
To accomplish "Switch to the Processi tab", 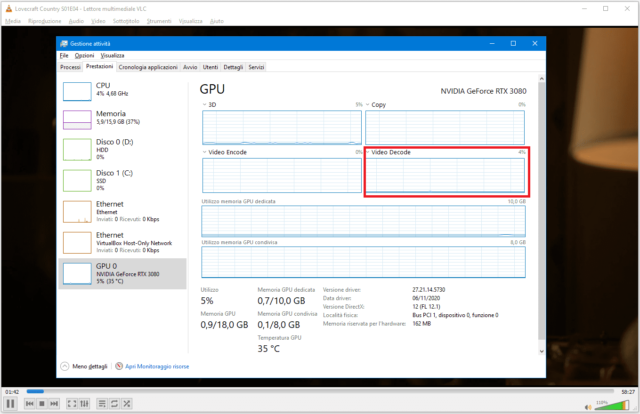I will [70, 67].
